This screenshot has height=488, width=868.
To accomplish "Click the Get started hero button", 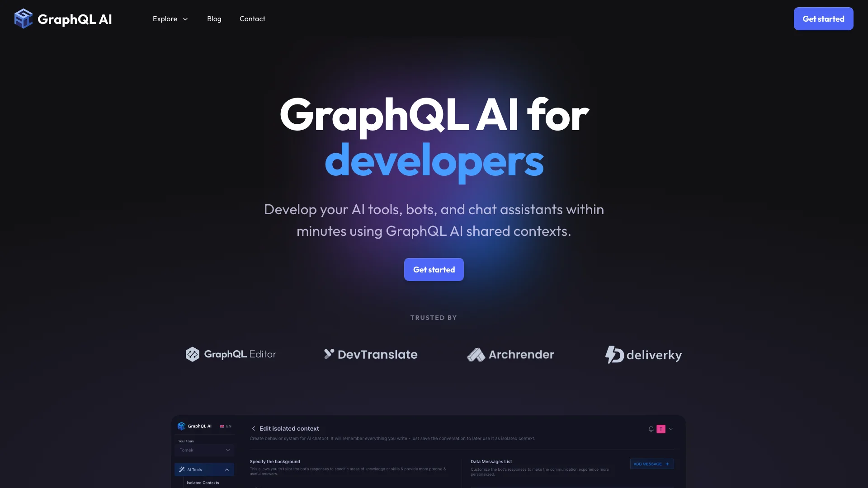I will click(x=434, y=269).
